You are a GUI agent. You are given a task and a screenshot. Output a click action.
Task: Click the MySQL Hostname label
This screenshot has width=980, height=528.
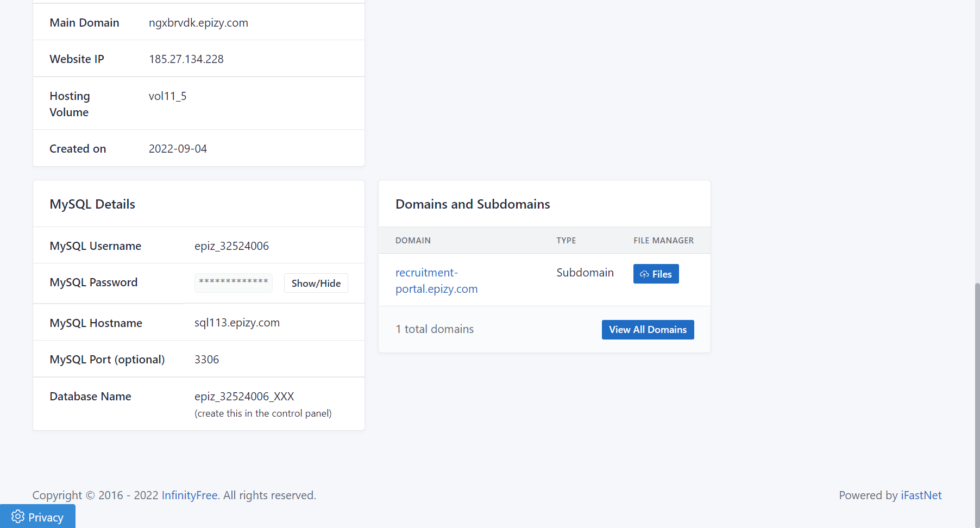tap(96, 323)
